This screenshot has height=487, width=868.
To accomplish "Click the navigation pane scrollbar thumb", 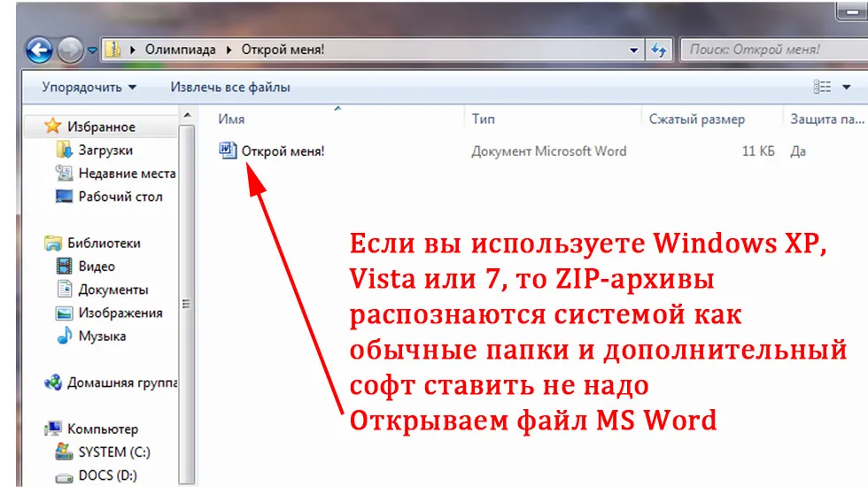I will 187,303.
